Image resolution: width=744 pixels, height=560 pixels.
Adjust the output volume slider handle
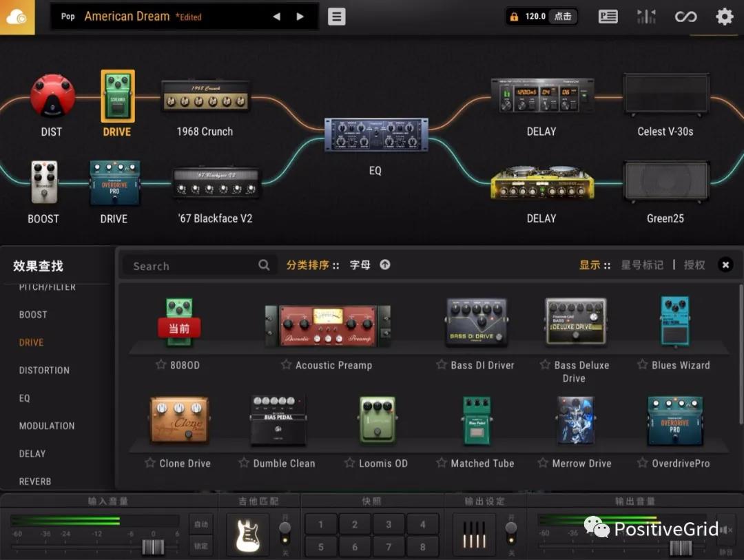[x=681, y=547]
